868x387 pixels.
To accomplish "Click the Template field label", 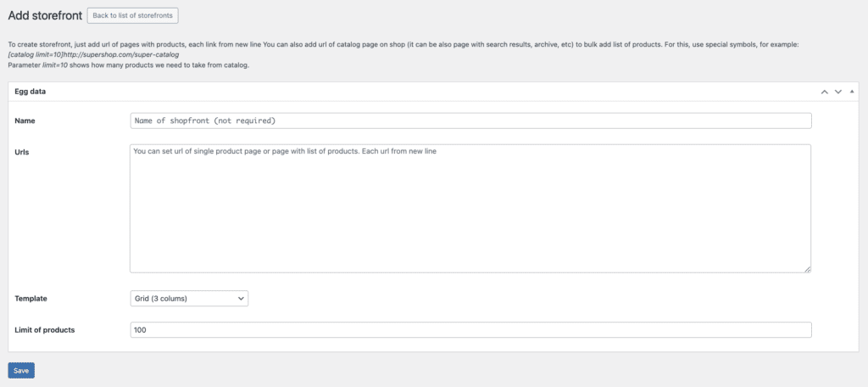I will click(31, 299).
